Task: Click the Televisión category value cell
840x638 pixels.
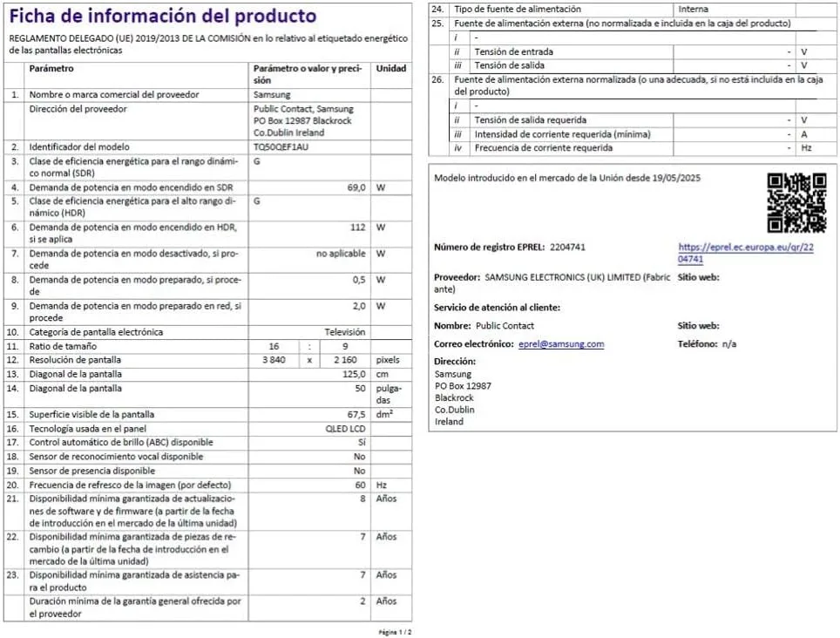Action: pyautogui.click(x=349, y=331)
